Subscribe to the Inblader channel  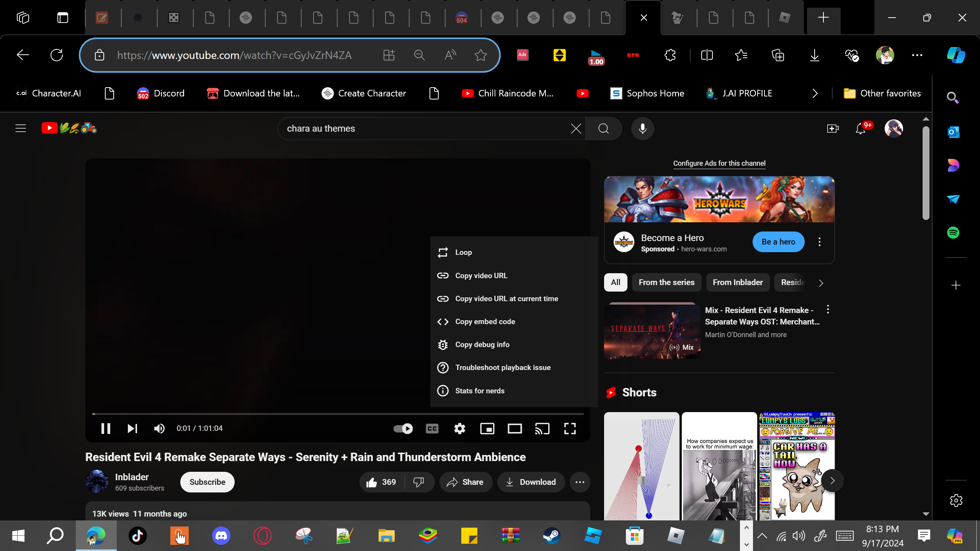tap(207, 482)
